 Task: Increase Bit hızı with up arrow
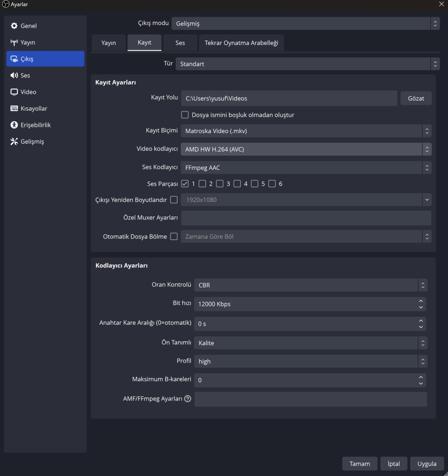421,301
